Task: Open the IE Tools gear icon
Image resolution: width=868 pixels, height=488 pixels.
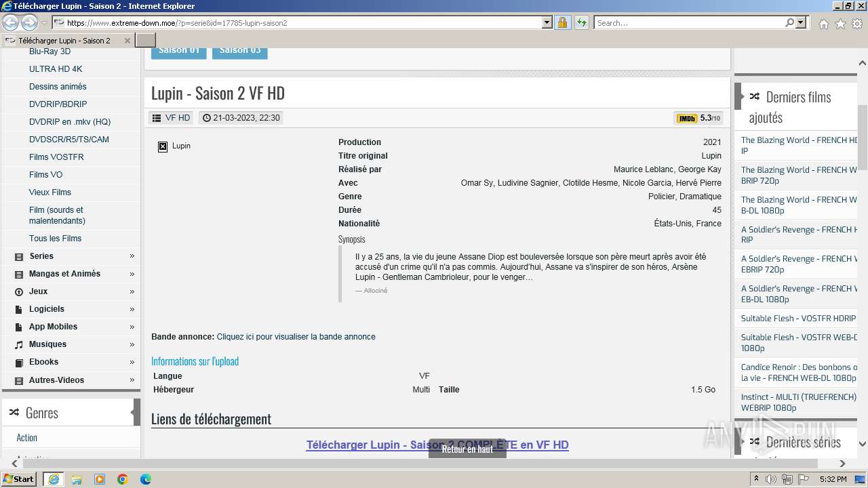Action: point(857,24)
